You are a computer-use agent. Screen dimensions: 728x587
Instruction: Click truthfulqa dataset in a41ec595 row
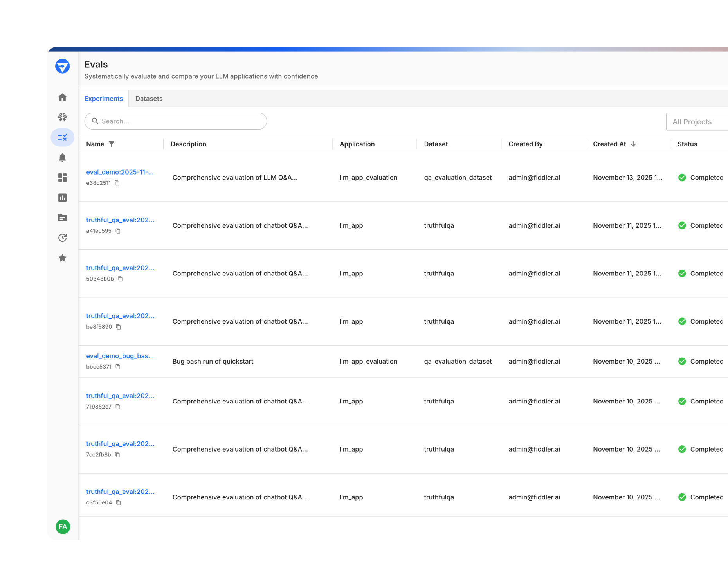(x=439, y=226)
